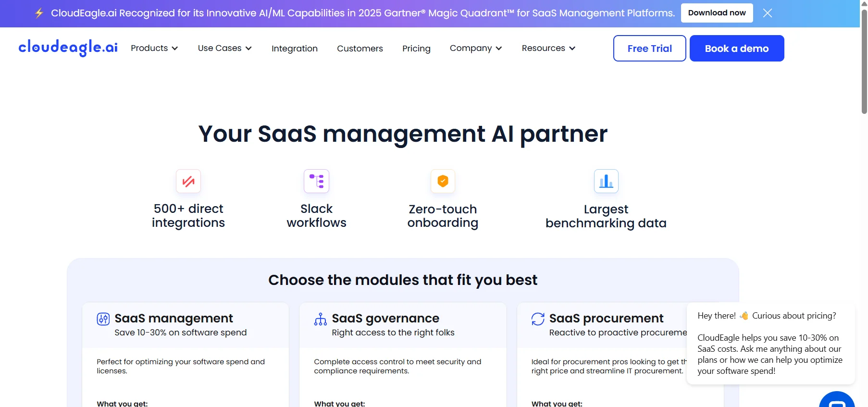The width and height of the screenshot is (868, 407).
Task: Click the lightning bolt icon in banner
Action: point(39,13)
